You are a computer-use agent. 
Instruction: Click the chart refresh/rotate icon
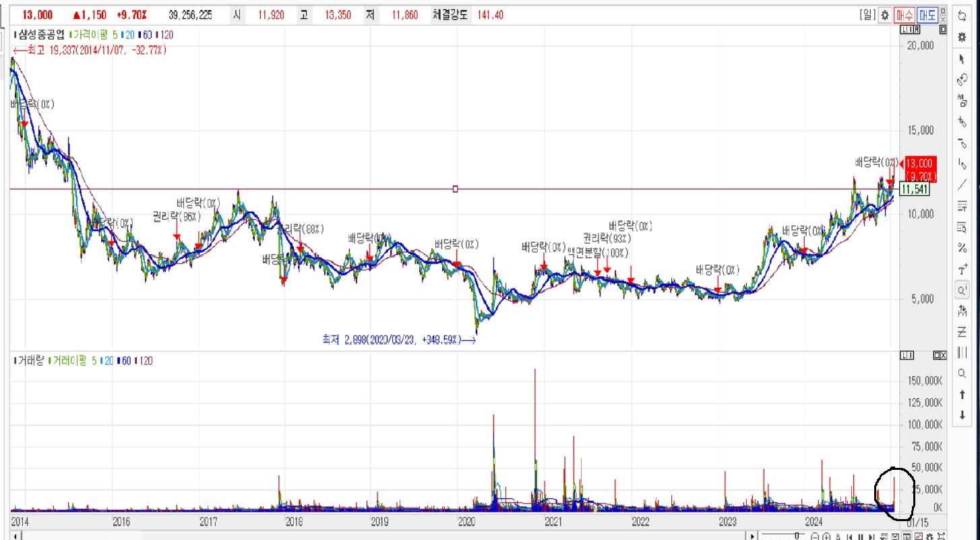coord(962,16)
